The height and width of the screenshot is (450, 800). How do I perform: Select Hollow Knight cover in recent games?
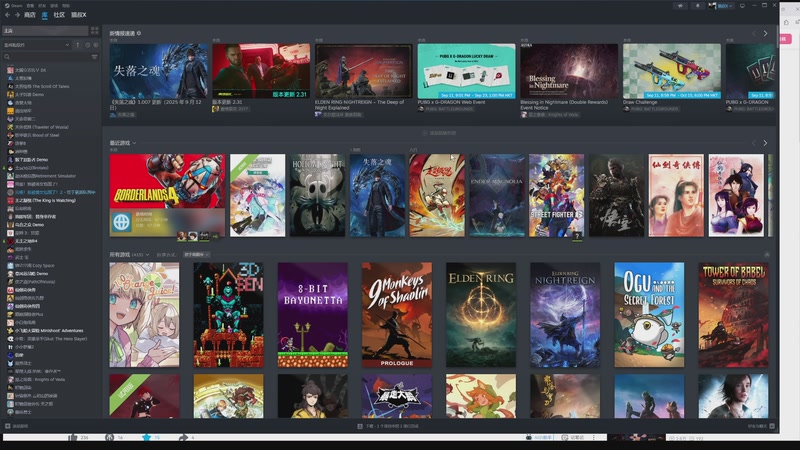pyautogui.click(x=317, y=195)
